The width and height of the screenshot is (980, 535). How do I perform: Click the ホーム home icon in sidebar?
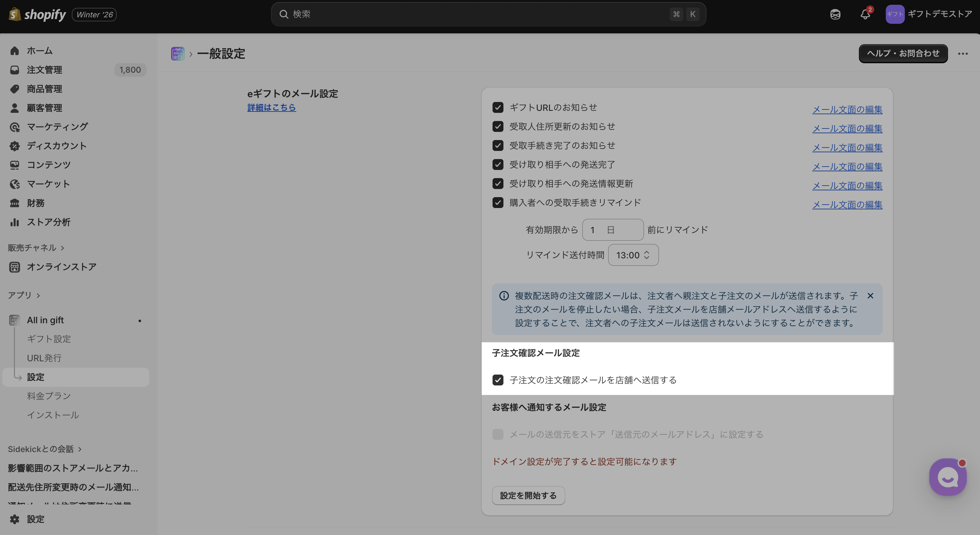(x=14, y=51)
